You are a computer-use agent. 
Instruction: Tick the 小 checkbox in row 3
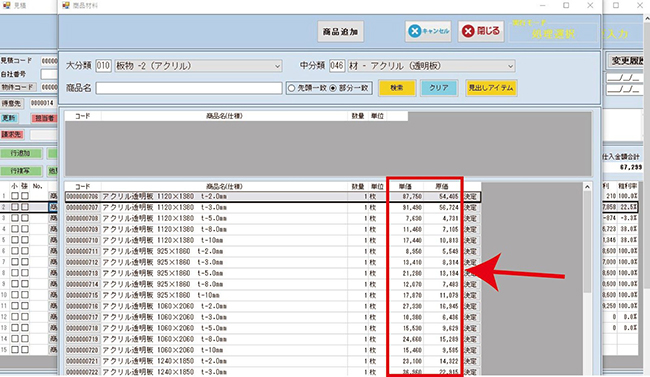tap(15, 218)
